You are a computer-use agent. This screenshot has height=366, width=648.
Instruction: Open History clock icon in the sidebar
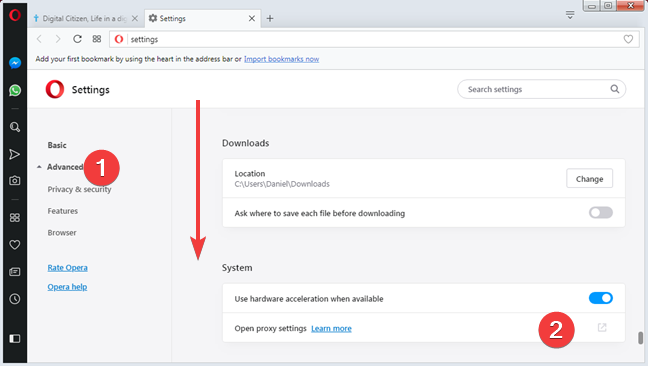14,299
